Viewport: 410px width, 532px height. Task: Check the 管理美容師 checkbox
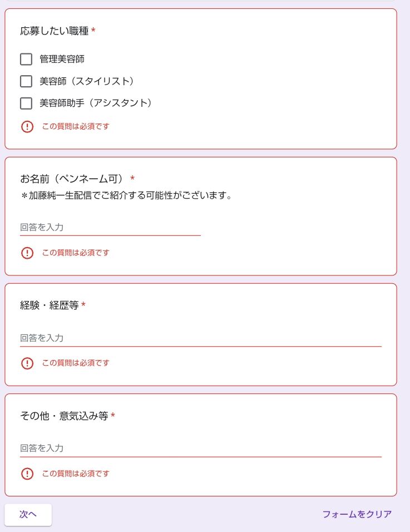[x=26, y=59]
